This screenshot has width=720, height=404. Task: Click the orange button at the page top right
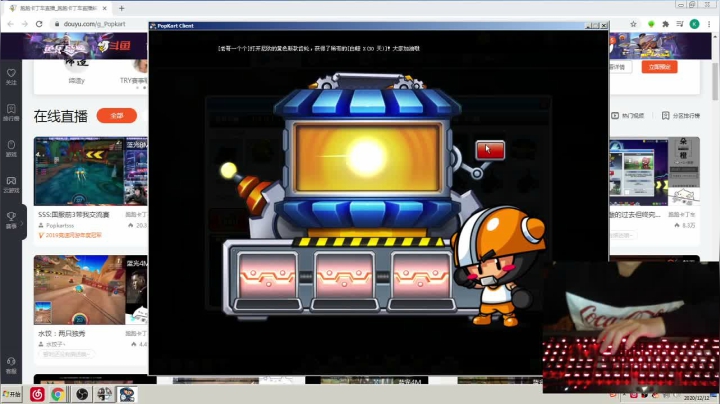point(659,67)
